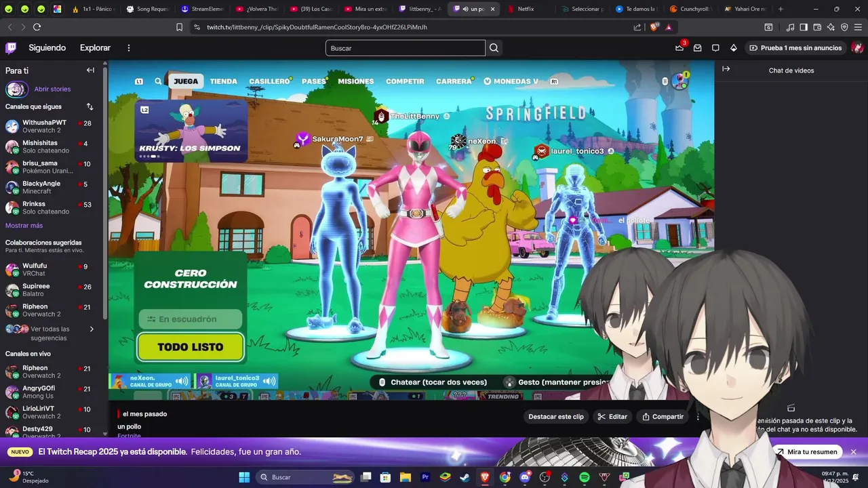Open the Twitch profile avatar menu
The height and width of the screenshot is (488, 868).
[x=857, y=48]
